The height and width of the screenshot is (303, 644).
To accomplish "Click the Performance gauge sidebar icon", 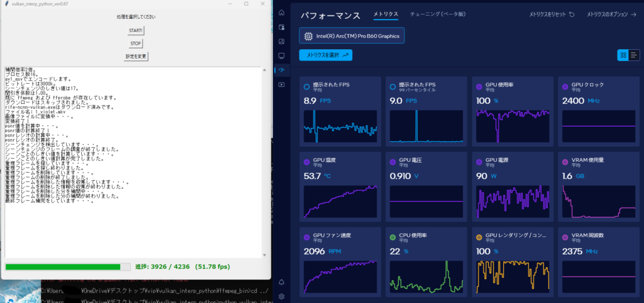I will [x=281, y=70].
